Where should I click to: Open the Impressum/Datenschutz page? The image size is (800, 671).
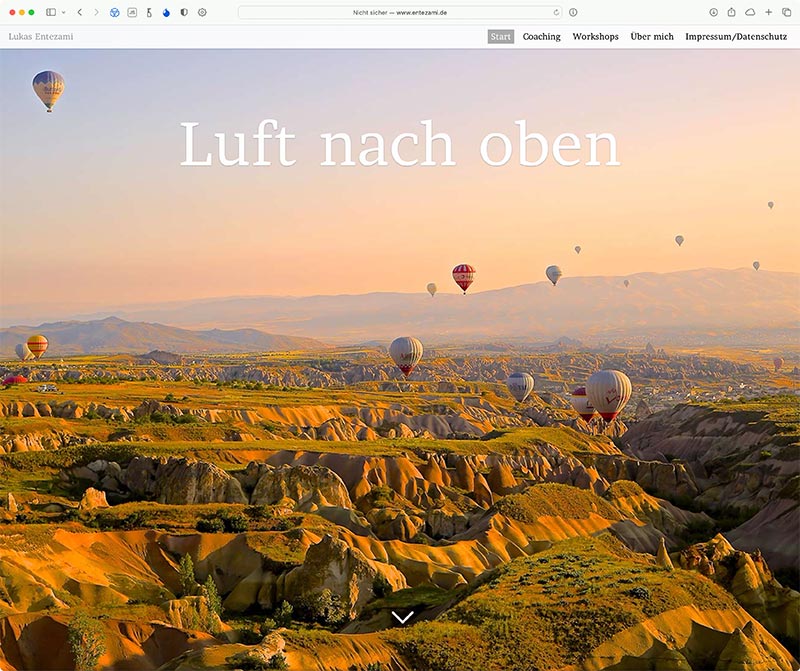tap(736, 36)
